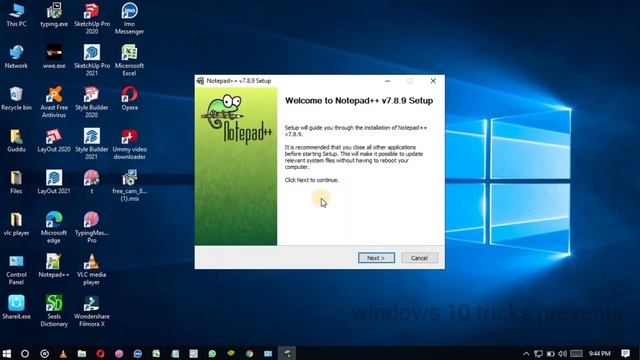Image resolution: width=640 pixels, height=360 pixels.
Task: Select the vlc player folder icon
Action: 16,224
